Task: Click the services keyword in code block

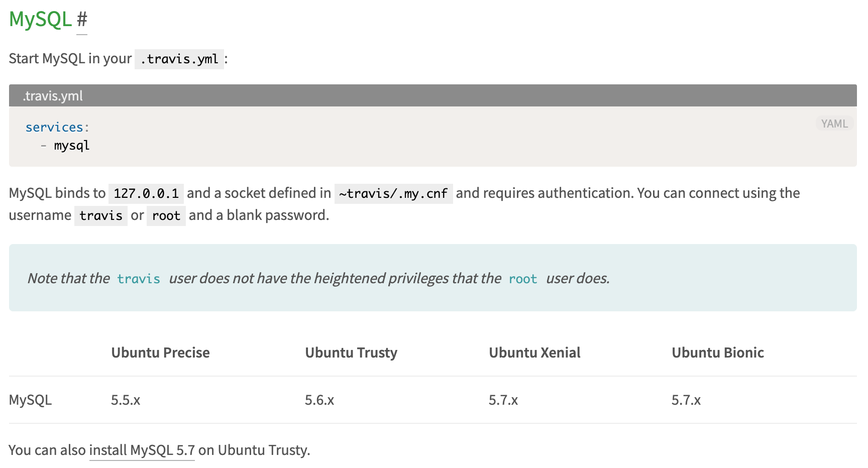Action: [x=54, y=128]
